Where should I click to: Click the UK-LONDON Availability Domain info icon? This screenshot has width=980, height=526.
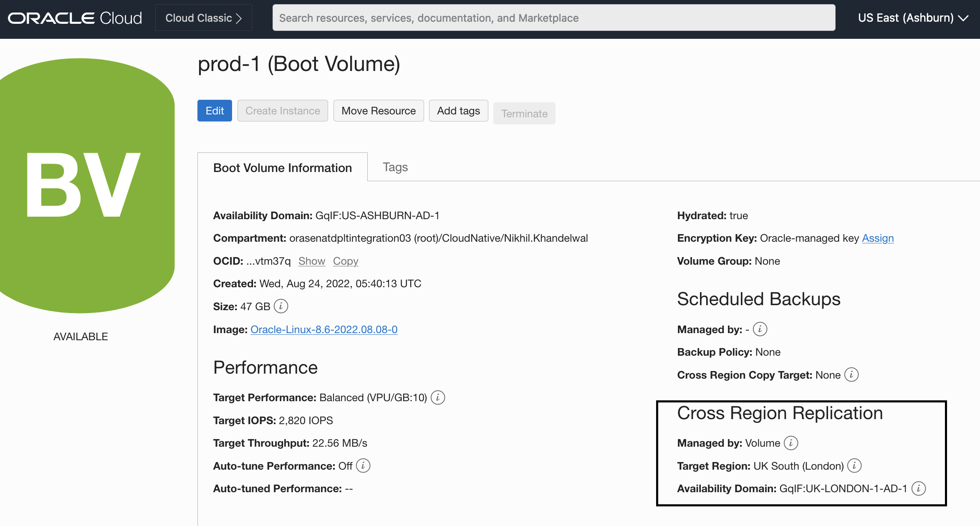920,488
